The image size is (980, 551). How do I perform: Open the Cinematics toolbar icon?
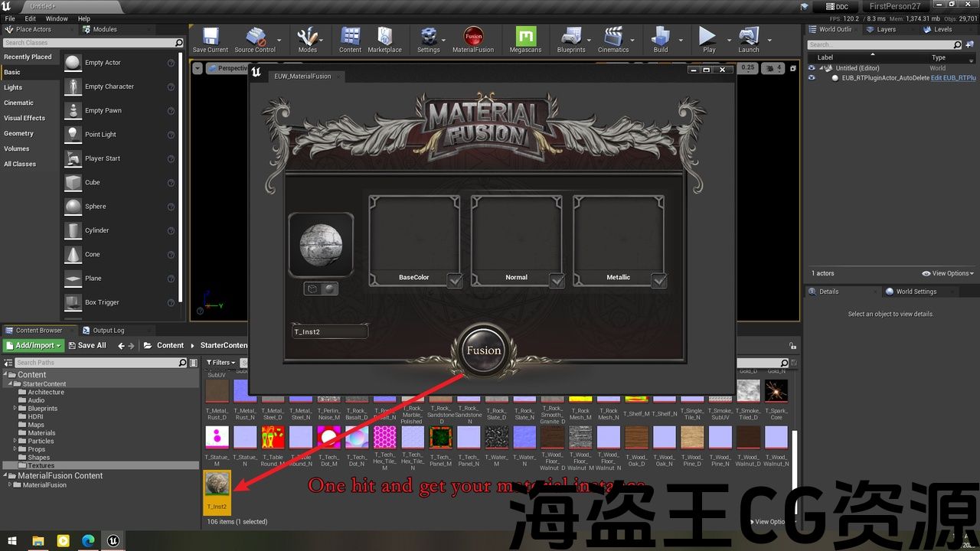pos(612,38)
